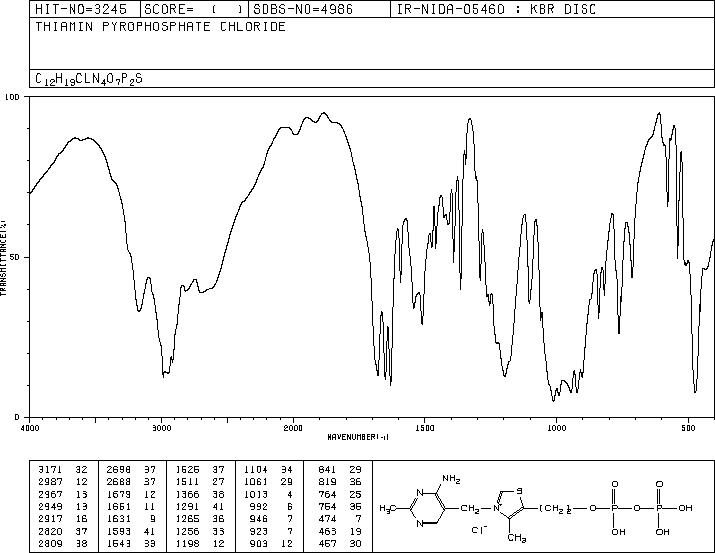Click the CH3 label below the thiazole ring
Image resolution: width=715 pixels, height=553 pixels.
click(517, 538)
